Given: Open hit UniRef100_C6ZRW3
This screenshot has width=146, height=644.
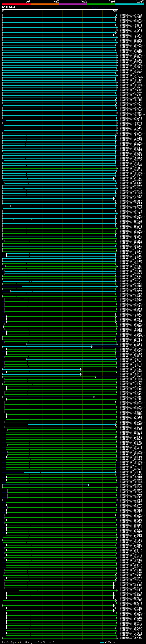Looking at the screenshot, I should click(x=131, y=17).
